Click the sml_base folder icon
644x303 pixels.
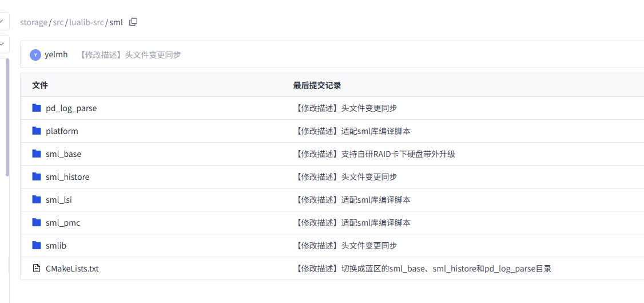pos(37,154)
